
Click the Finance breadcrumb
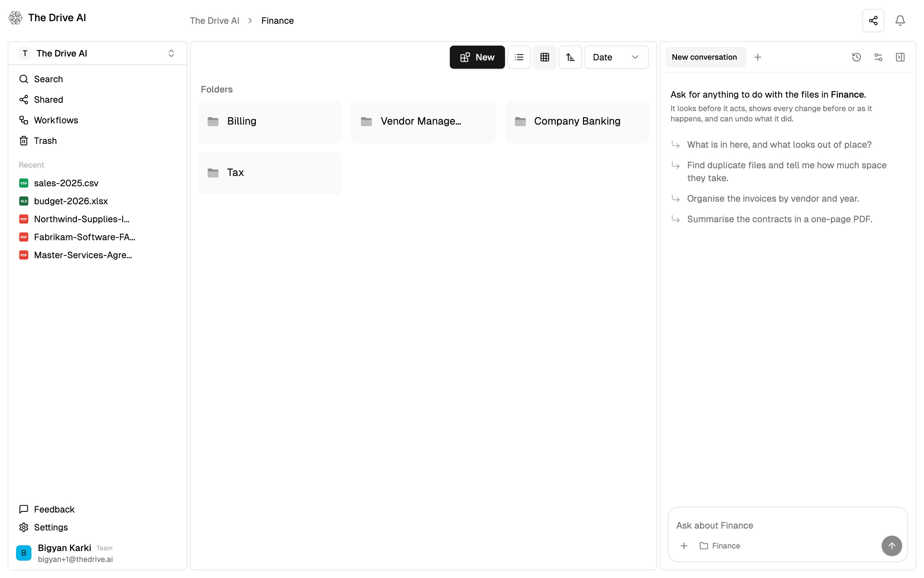pyautogui.click(x=278, y=21)
